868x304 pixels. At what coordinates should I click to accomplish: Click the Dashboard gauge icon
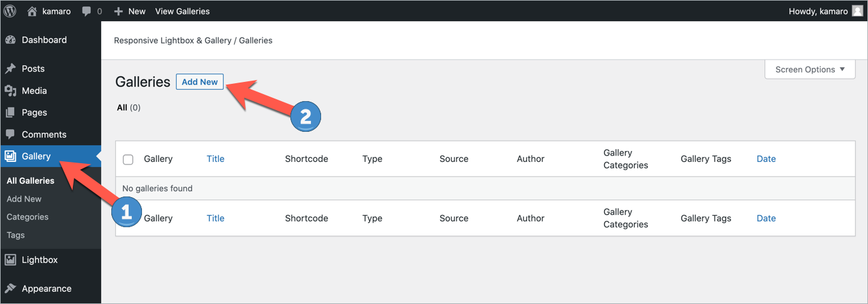(10, 40)
